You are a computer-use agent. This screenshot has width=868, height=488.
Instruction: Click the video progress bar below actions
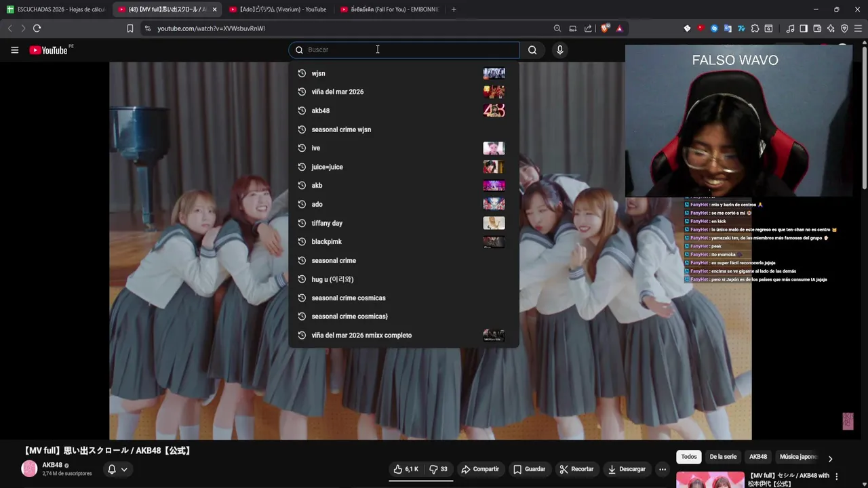[x=422, y=481]
